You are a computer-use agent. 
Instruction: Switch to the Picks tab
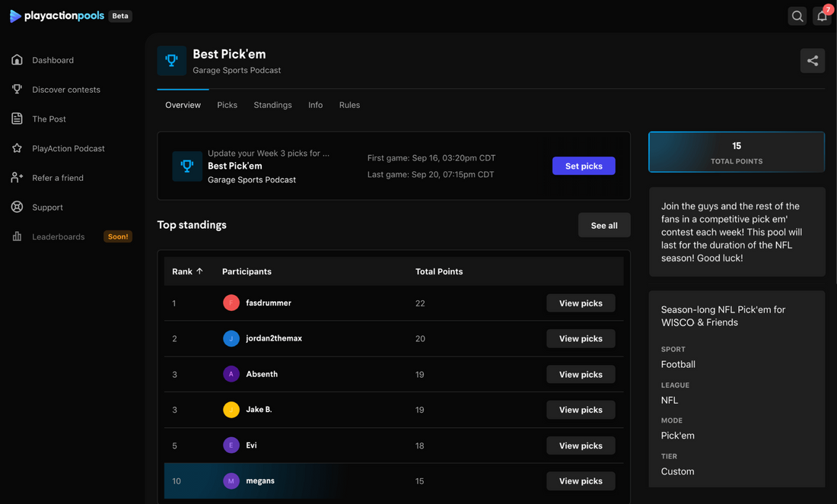pyautogui.click(x=227, y=105)
